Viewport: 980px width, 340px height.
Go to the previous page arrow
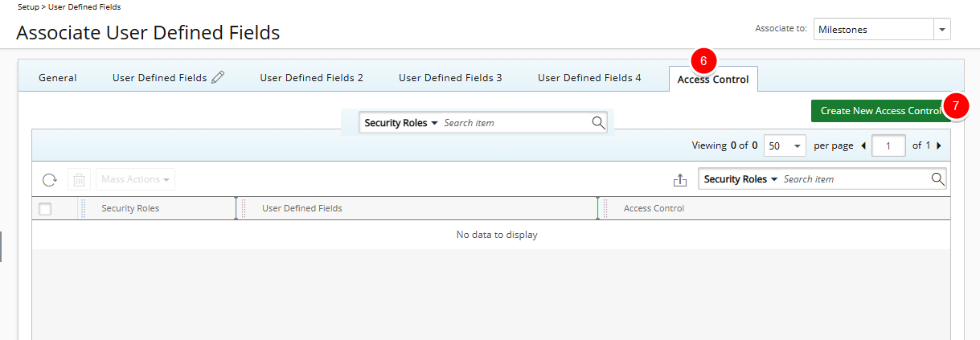pyautogui.click(x=864, y=146)
